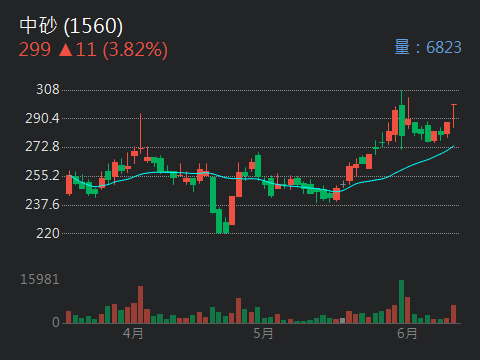Click the latest red candlestick on right

tap(454, 116)
